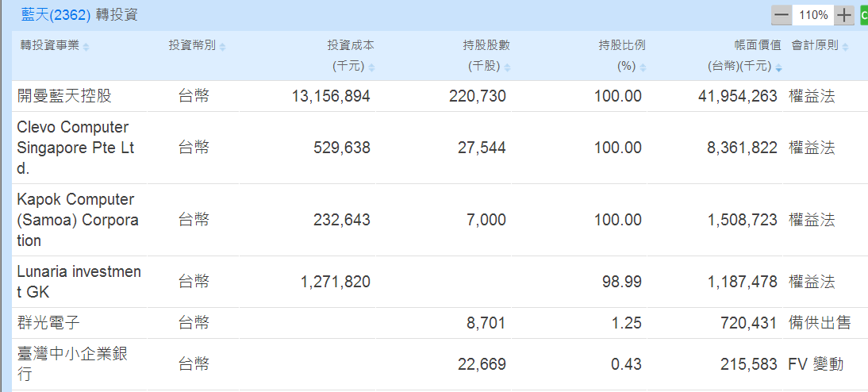The image size is (868, 392).
Task: Click the green icon beside zoom controls
Action: [x=863, y=15]
